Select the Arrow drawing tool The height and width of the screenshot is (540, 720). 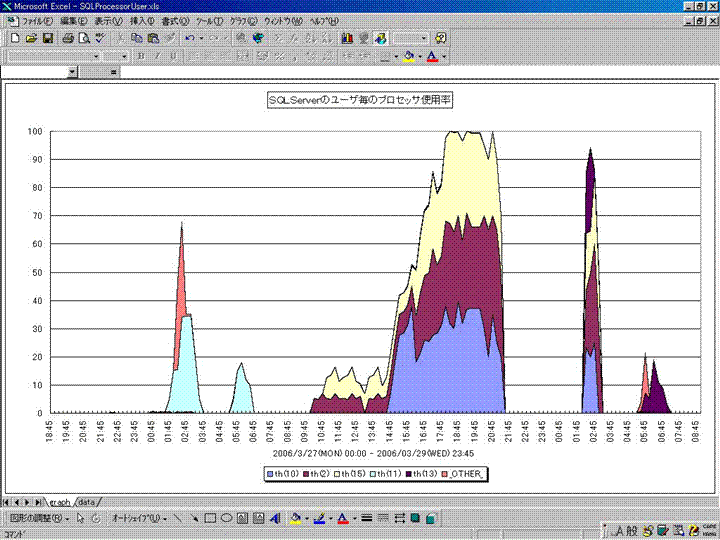(x=194, y=518)
